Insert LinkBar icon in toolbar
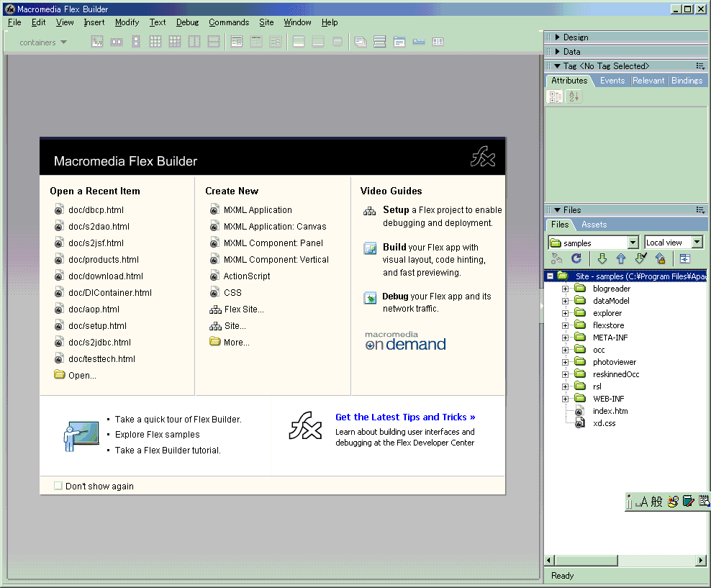 (x=419, y=42)
